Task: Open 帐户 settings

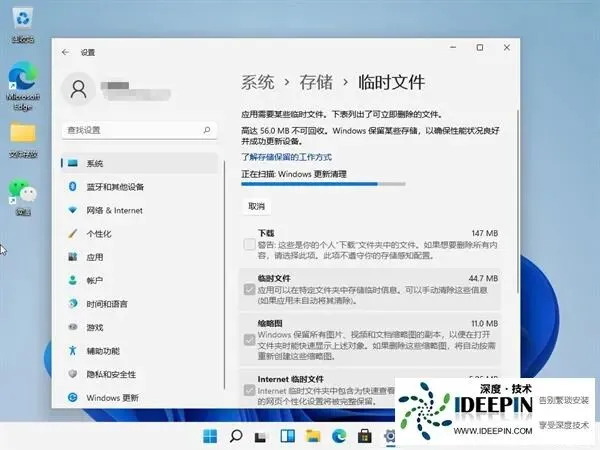Action: (x=140, y=280)
